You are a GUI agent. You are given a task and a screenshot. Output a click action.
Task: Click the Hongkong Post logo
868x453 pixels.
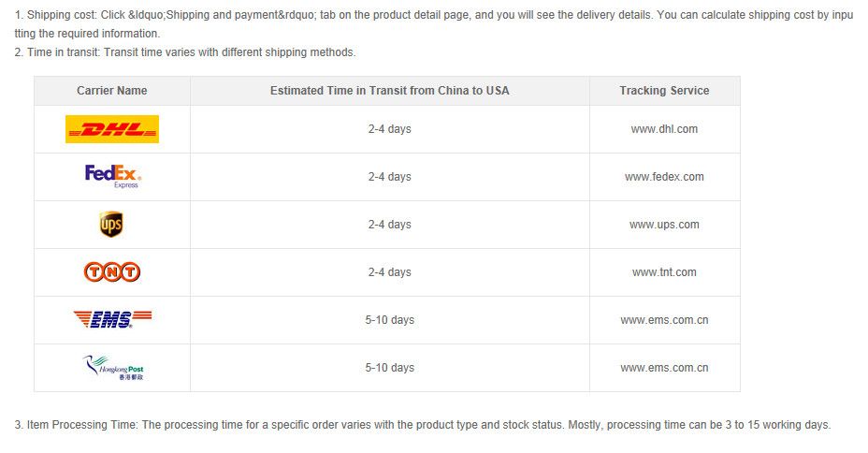113,368
